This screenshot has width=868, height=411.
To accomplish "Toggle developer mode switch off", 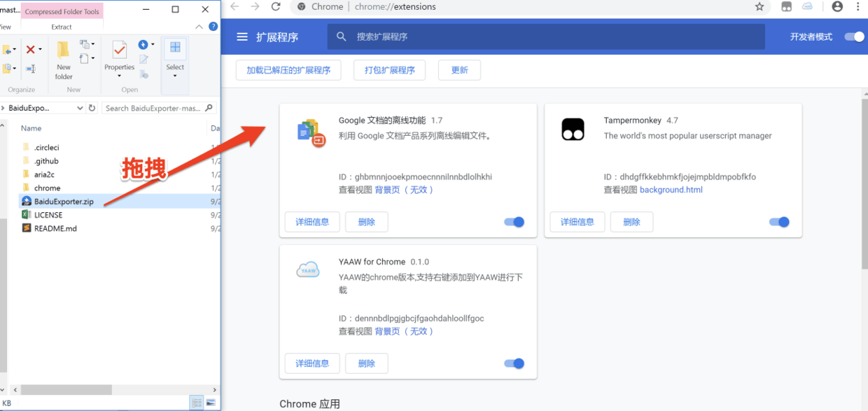I will [x=854, y=37].
